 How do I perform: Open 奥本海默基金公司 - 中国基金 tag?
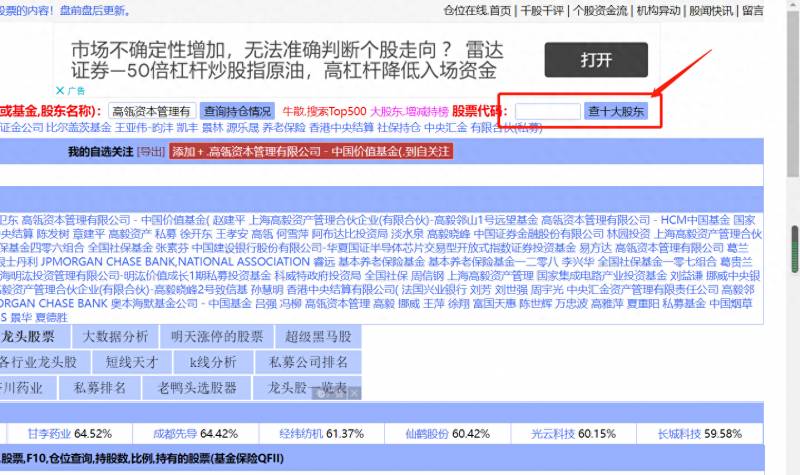pos(181,303)
